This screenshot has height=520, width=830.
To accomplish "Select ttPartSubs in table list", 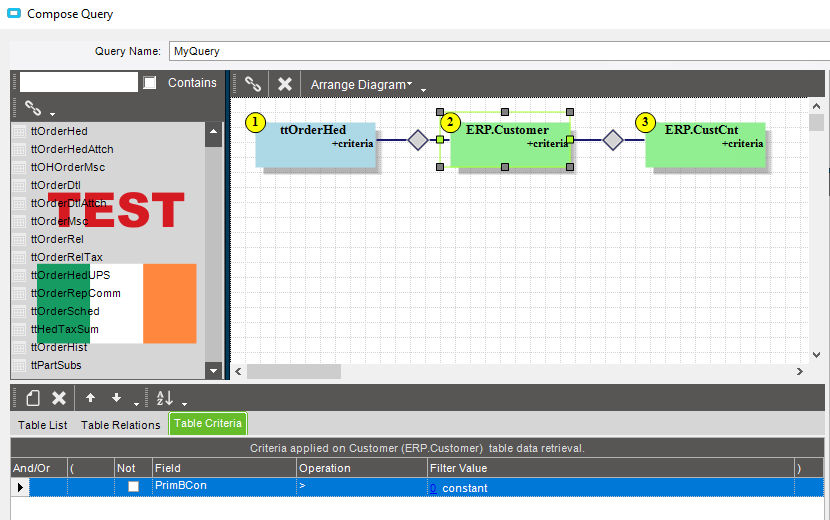I will [56, 365].
